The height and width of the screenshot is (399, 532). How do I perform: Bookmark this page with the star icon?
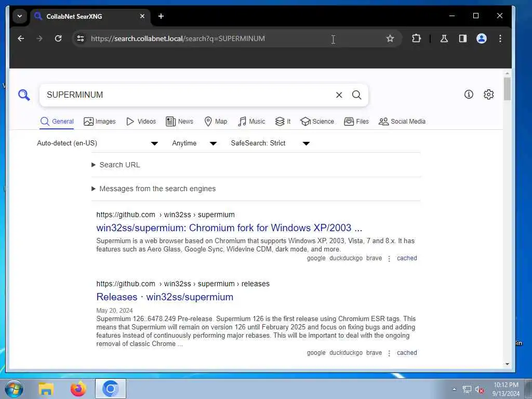[x=390, y=38]
